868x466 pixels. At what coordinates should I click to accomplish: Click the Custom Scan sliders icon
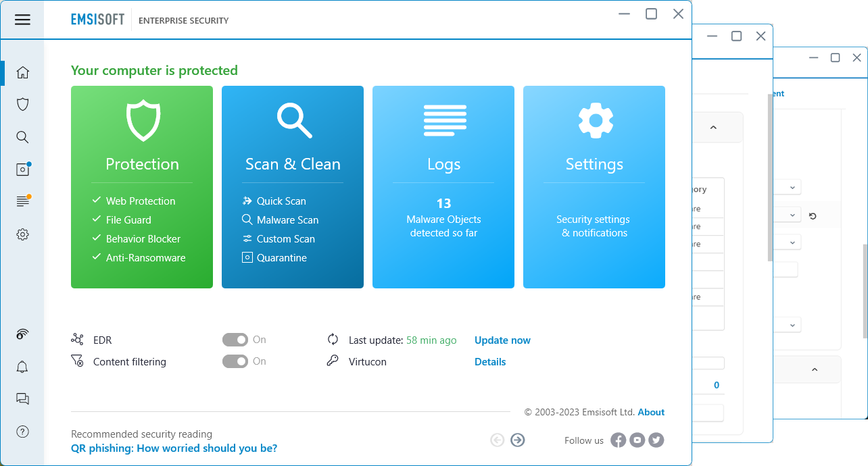[x=247, y=239]
